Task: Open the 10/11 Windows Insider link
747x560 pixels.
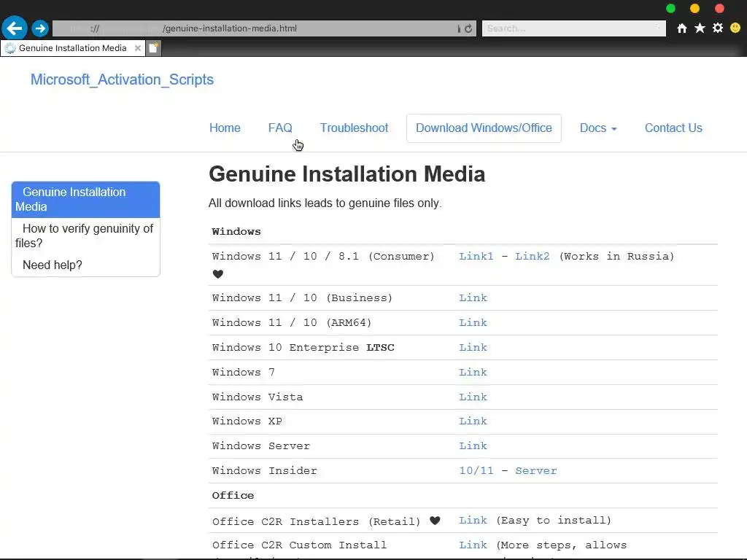Action: click(476, 471)
